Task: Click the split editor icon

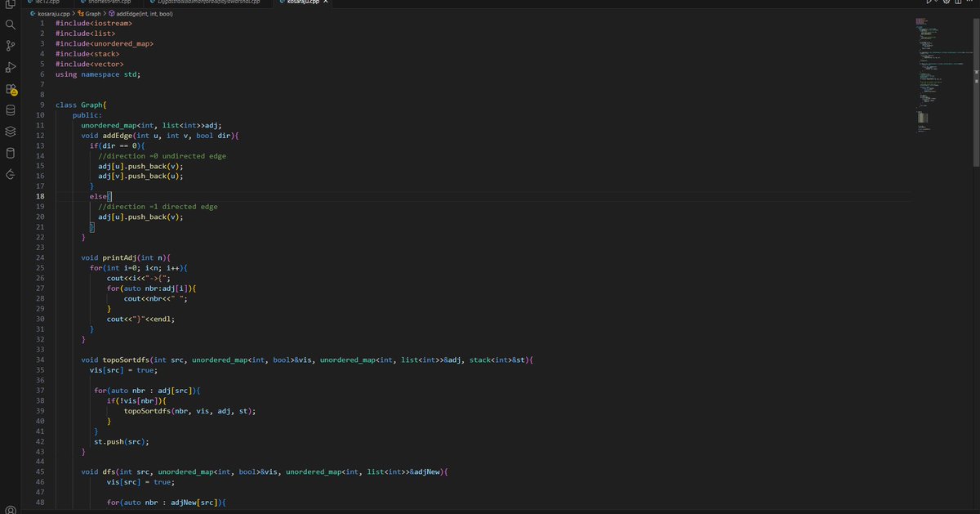Action: 960,2
